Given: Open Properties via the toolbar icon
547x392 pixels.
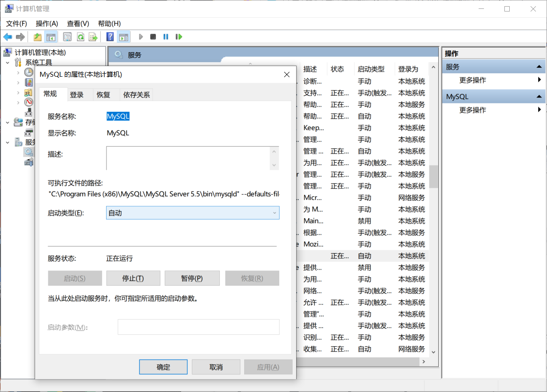Looking at the screenshot, I should coord(67,37).
